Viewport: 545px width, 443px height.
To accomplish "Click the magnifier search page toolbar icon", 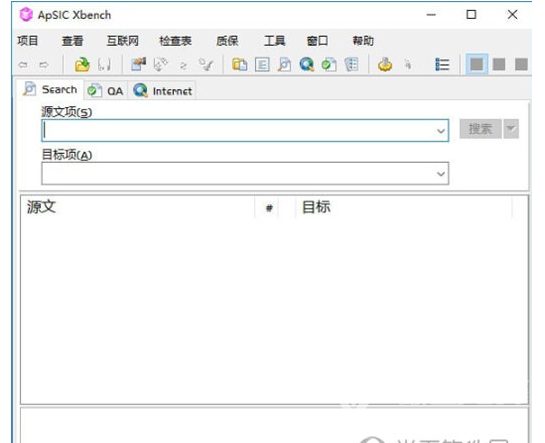I will tap(284, 65).
